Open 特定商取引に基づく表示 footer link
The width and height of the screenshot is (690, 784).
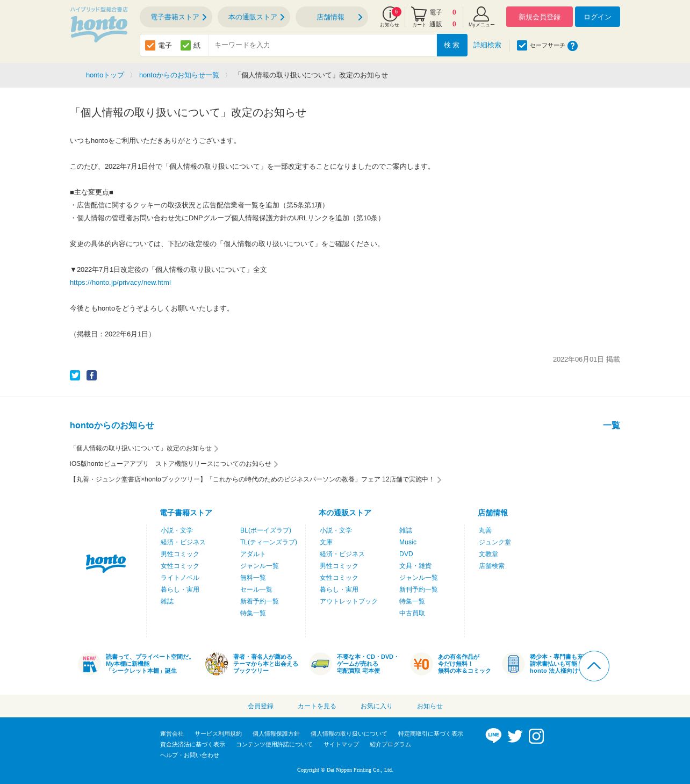pyautogui.click(x=430, y=734)
